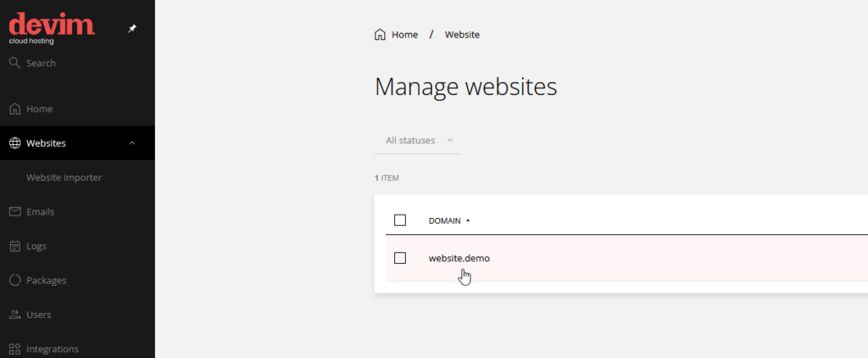Click the pin sidebar icon
The width and height of the screenshot is (868, 358).
131,29
